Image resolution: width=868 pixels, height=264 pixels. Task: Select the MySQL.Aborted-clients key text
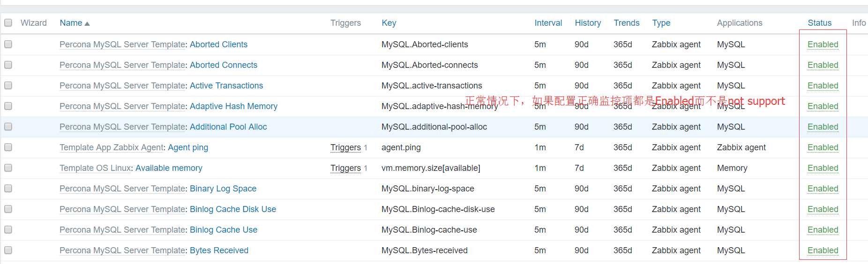tap(425, 44)
